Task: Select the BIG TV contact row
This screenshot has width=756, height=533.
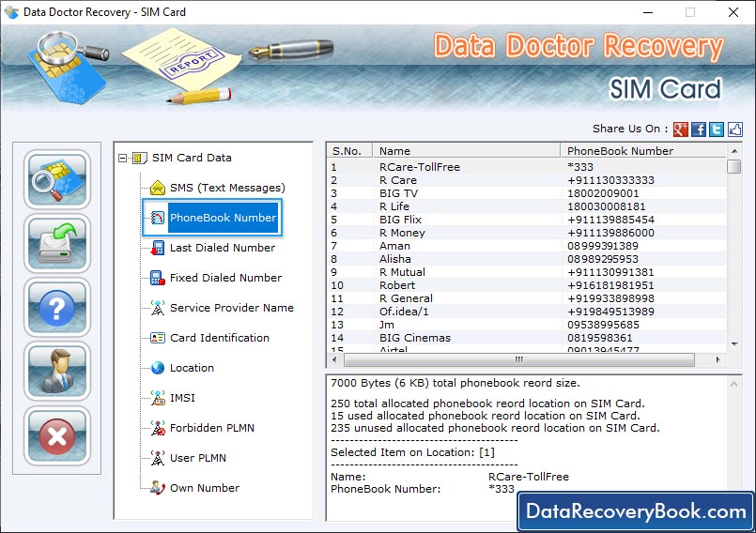Action: click(527, 193)
